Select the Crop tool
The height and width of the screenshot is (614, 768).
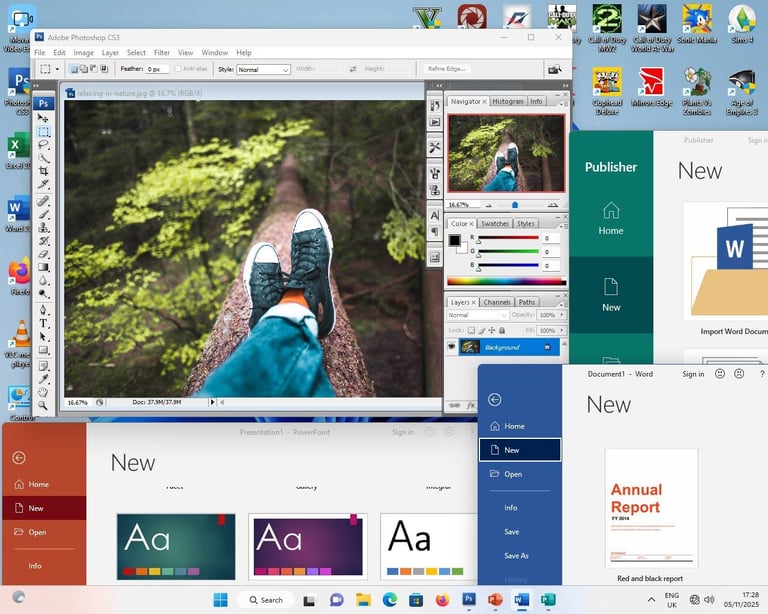click(x=43, y=171)
